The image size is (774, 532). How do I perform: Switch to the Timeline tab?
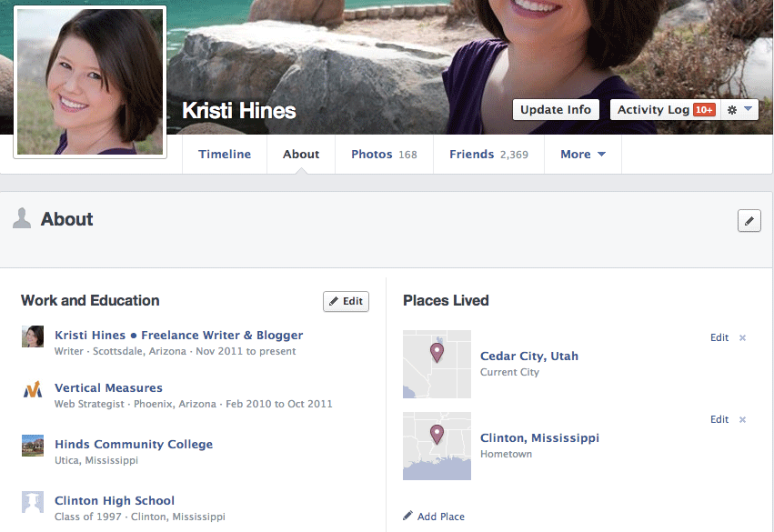click(224, 154)
